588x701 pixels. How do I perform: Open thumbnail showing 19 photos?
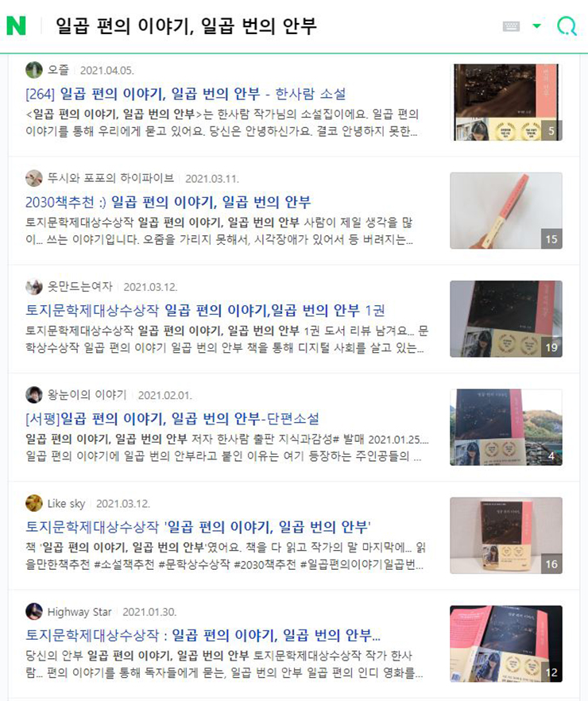point(506,319)
